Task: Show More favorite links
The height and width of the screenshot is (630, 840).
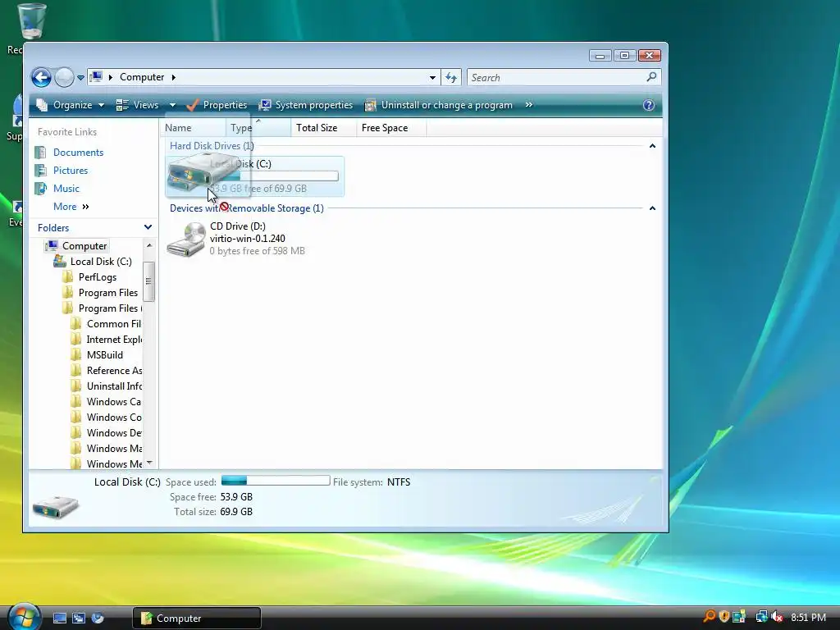Action: coord(71,207)
